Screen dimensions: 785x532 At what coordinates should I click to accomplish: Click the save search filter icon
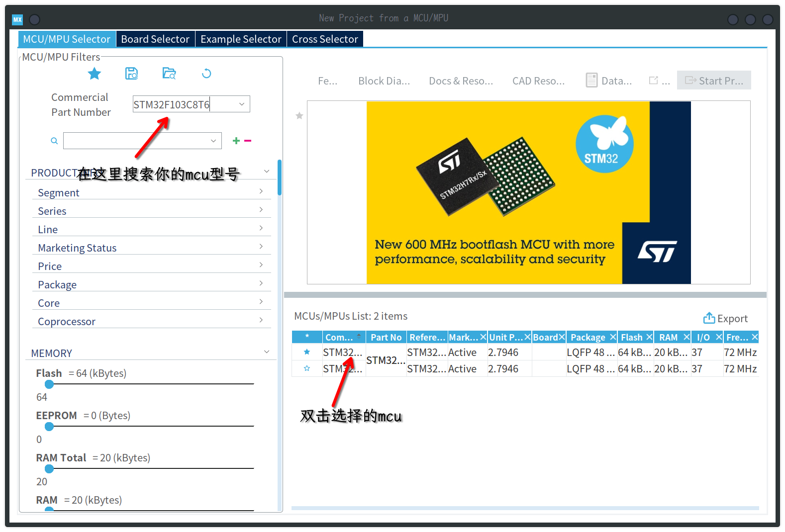(131, 74)
